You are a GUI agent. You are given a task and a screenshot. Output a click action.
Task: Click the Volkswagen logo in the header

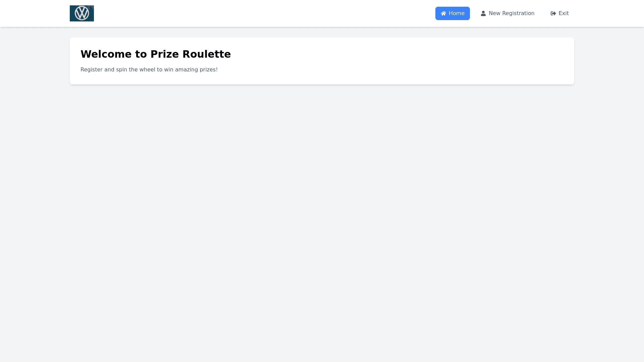point(82,13)
